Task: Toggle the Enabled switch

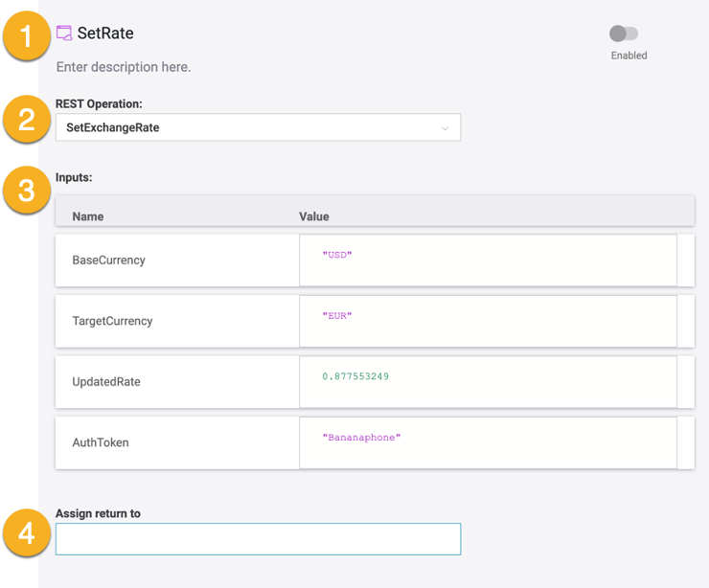Action: [x=624, y=34]
